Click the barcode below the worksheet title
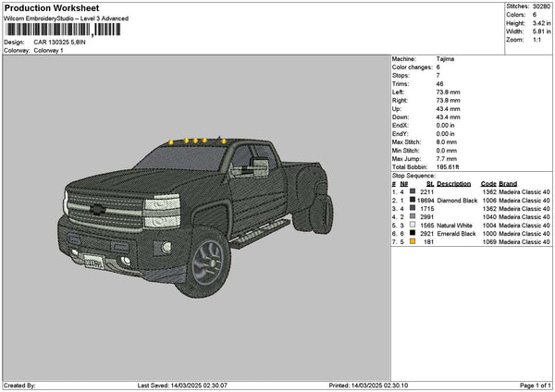Viewport: 555px width, 392px height. point(63,30)
